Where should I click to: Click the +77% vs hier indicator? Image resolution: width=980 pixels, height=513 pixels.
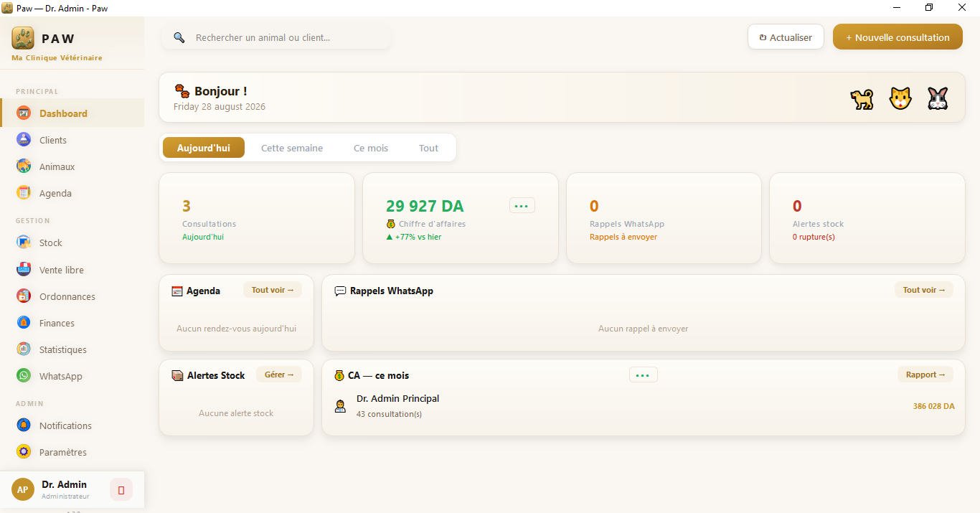click(x=413, y=237)
